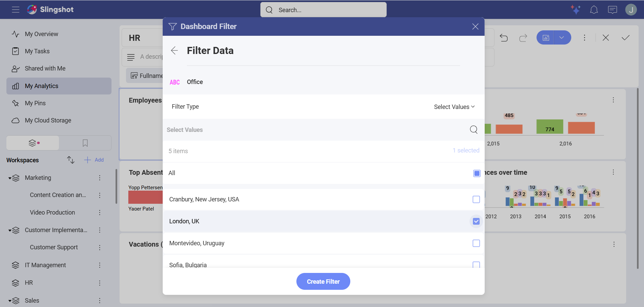Screen dimensions: 644x307
Task: Toggle the All values checkbox
Action: click(477, 173)
